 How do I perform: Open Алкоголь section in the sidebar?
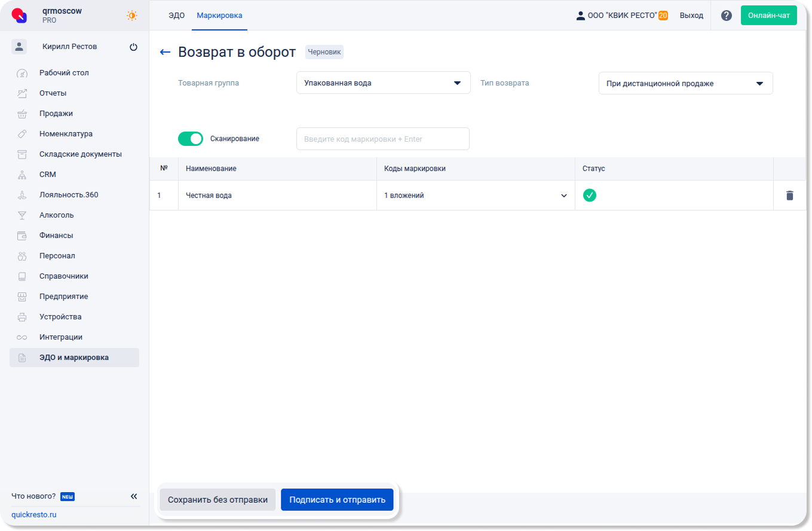point(57,215)
